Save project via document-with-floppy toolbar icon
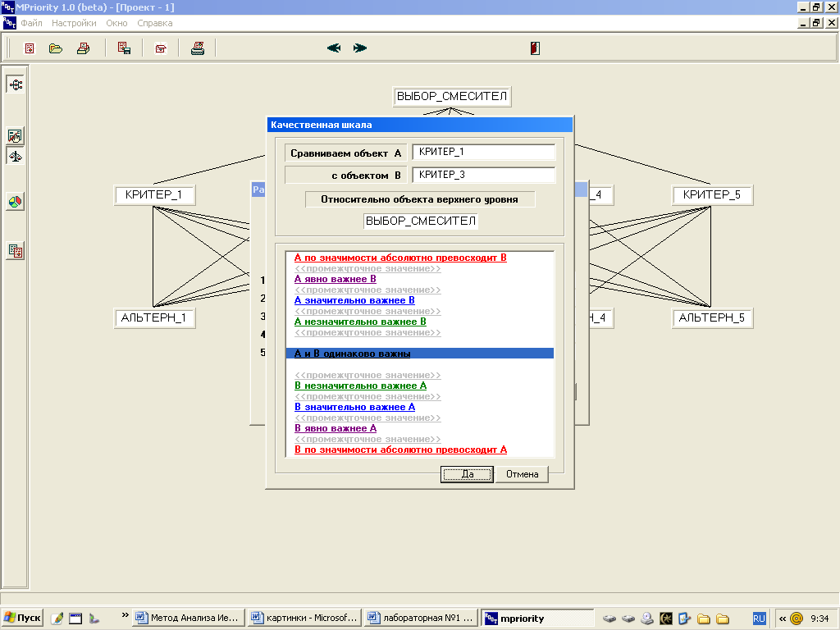 pyautogui.click(x=125, y=48)
